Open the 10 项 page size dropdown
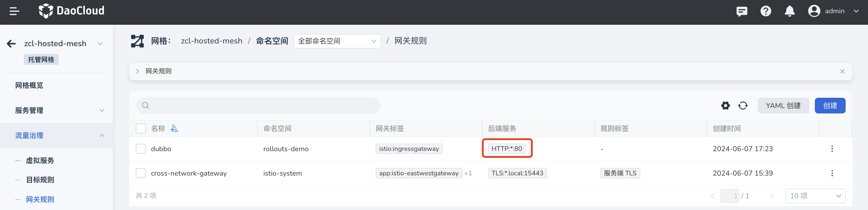The width and height of the screenshot is (868, 210). pyautogui.click(x=815, y=196)
